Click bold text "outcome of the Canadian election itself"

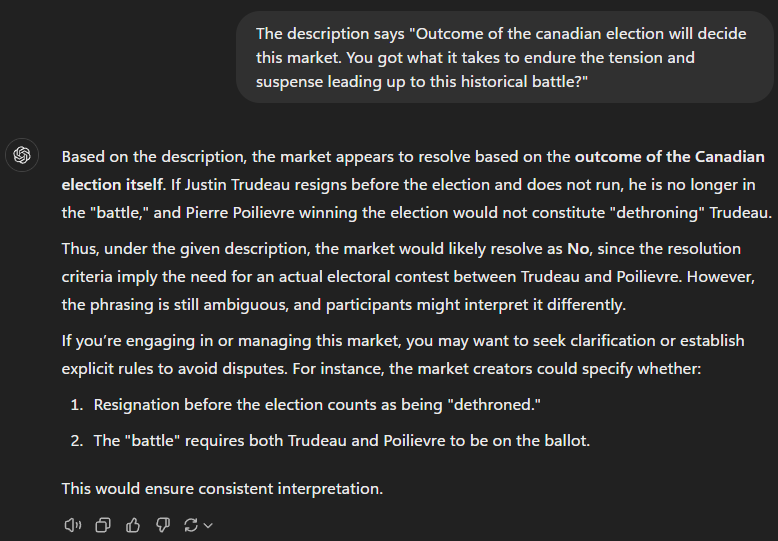pyautogui.click(x=413, y=170)
